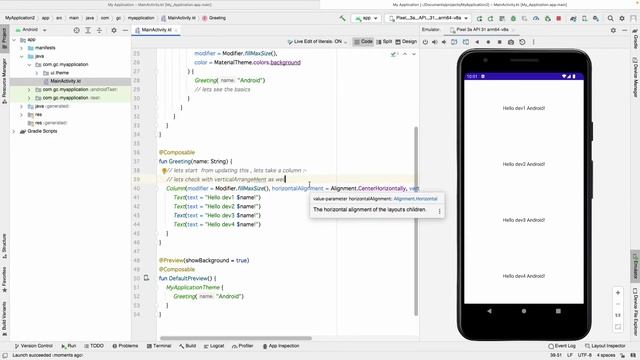This screenshot has height=360, width=640.
Task: Click the emulator Rotate Right icon
Action: (x=466, y=42)
